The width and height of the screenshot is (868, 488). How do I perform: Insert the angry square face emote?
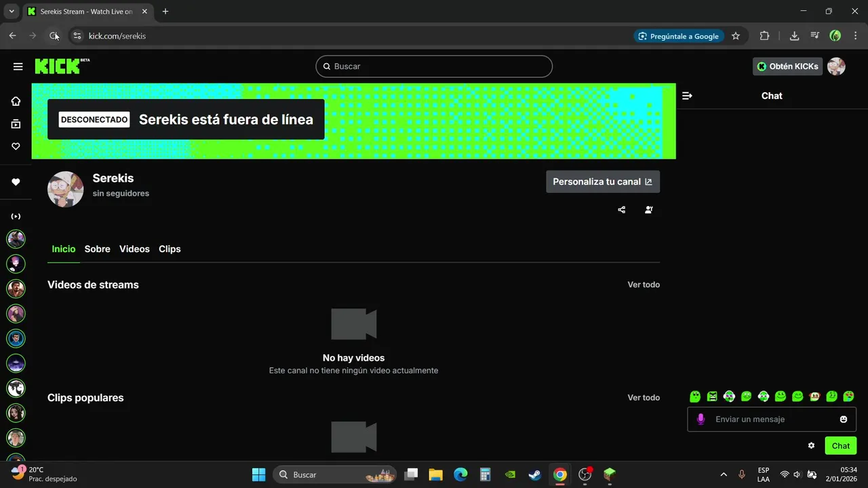tap(712, 396)
